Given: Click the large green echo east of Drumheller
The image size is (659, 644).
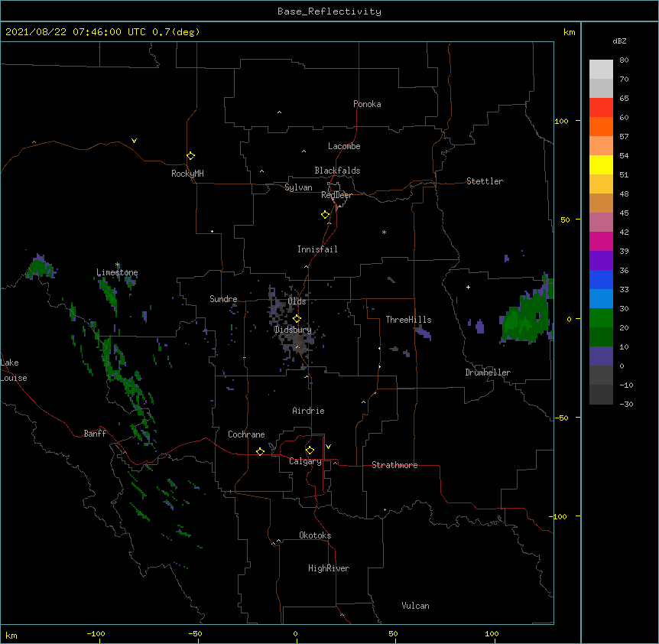Looking at the screenshot, I should click(x=526, y=320).
